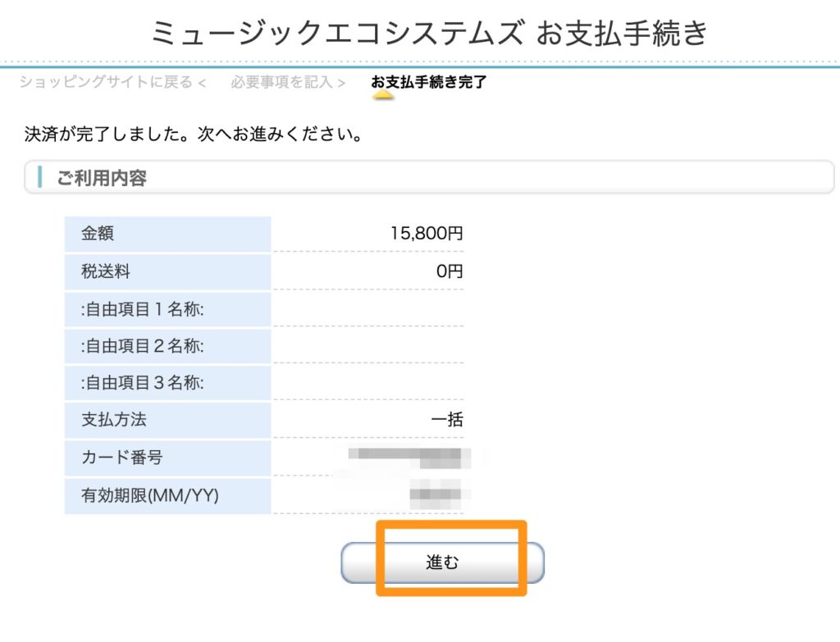The height and width of the screenshot is (642, 840).
Task: Go back via ショッピングサイトに戻る link
Action: point(112,82)
